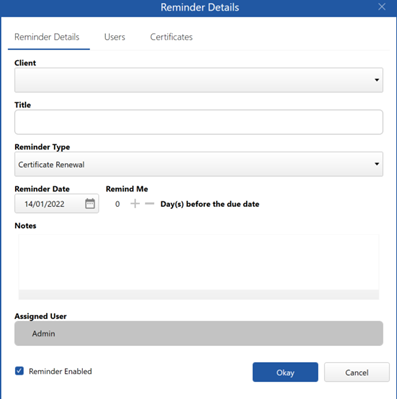Viewport: 397px width, 399px height.
Task: Click the Assigned User Admin field
Action: (x=199, y=333)
